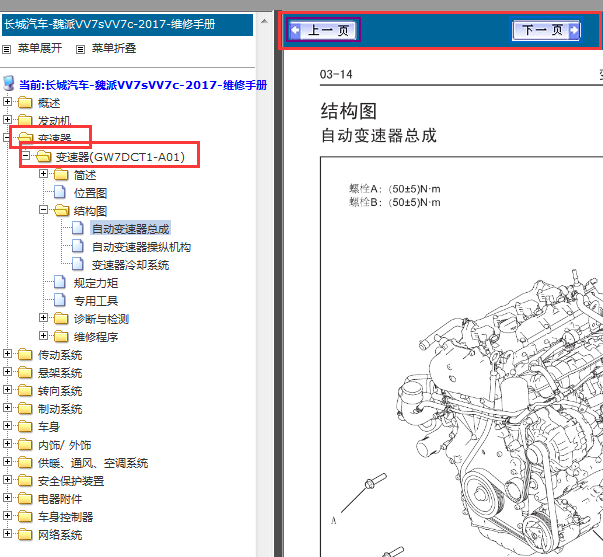Viewport: 603px width, 557px height.
Task: Click the 悬架系统 folder icon
Action: click(25, 372)
